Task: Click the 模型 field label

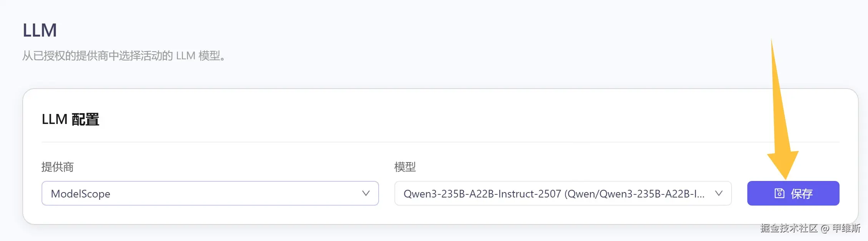Action: click(x=405, y=167)
